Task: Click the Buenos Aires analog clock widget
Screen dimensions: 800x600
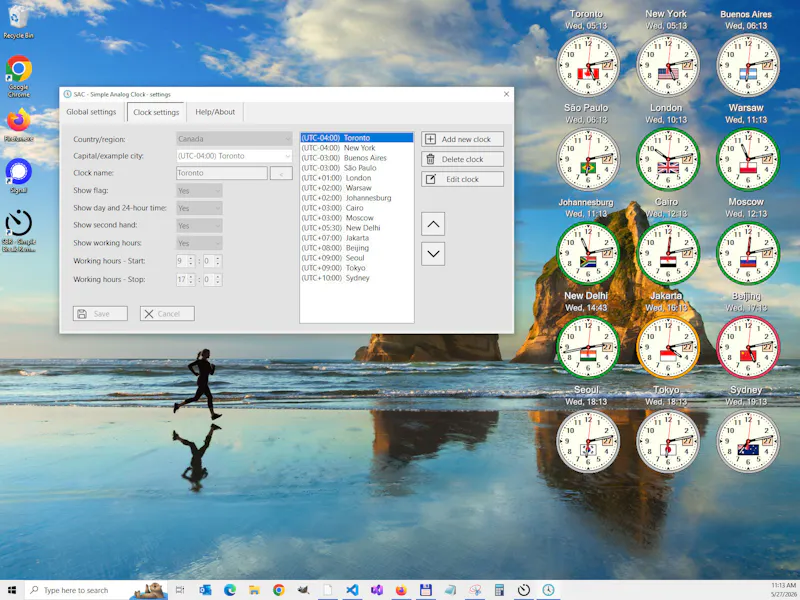Action: (x=748, y=65)
